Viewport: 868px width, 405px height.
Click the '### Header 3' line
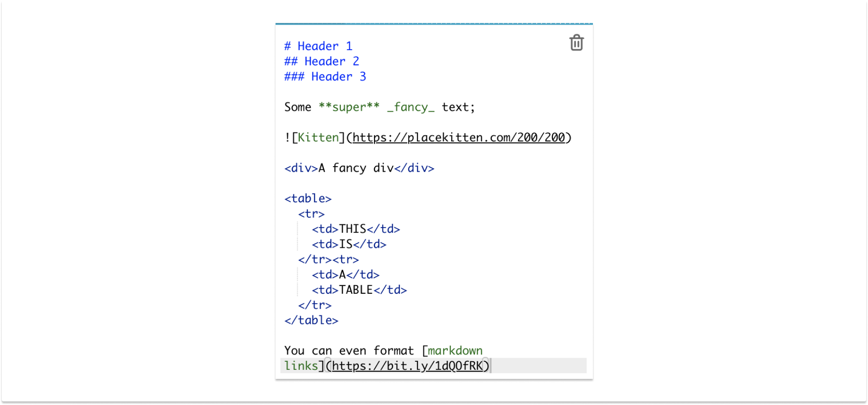tap(325, 77)
